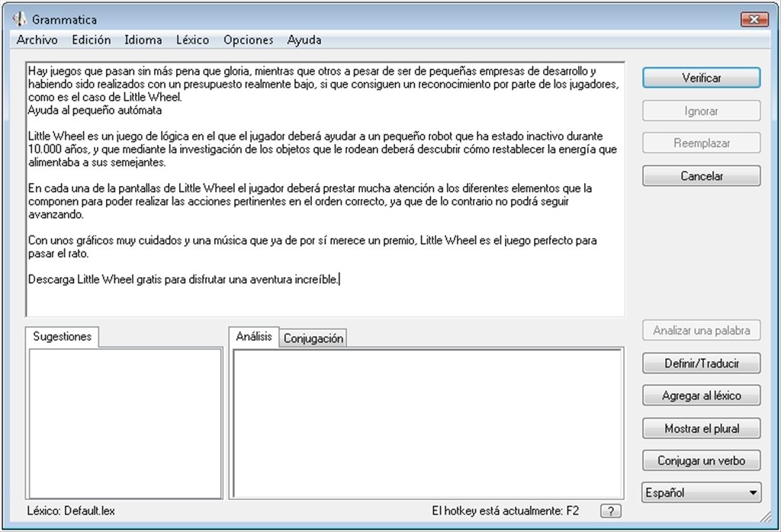781x532 pixels.
Task: Click Agregar al léxico button
Action: [x=702, y=396]
